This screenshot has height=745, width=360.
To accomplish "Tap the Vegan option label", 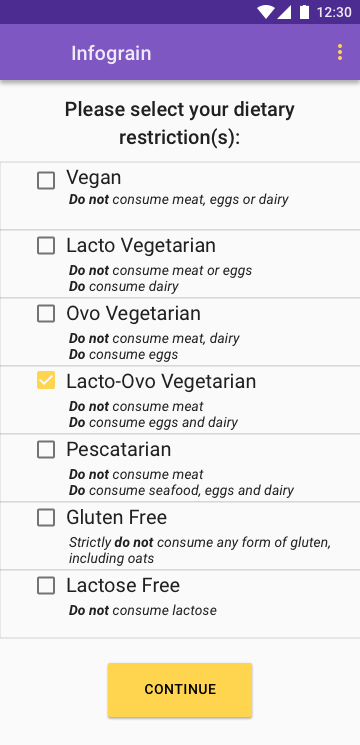I will click(x=94, y=178).
